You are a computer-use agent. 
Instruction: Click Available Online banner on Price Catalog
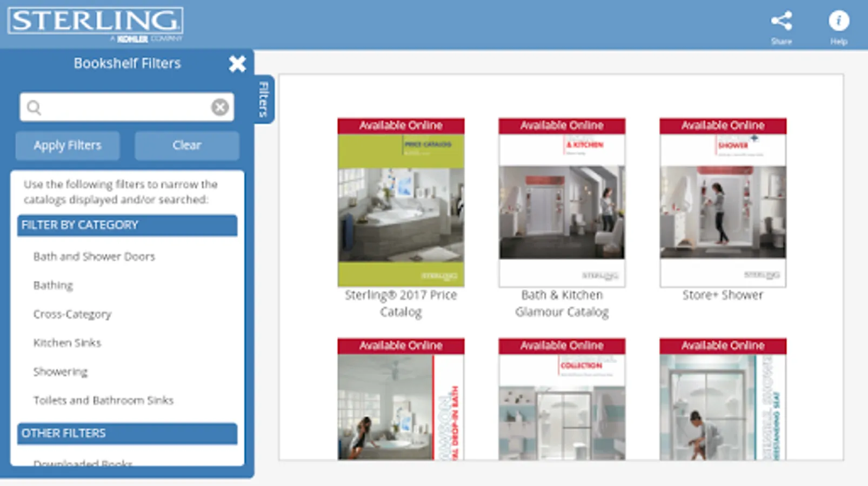401,126
